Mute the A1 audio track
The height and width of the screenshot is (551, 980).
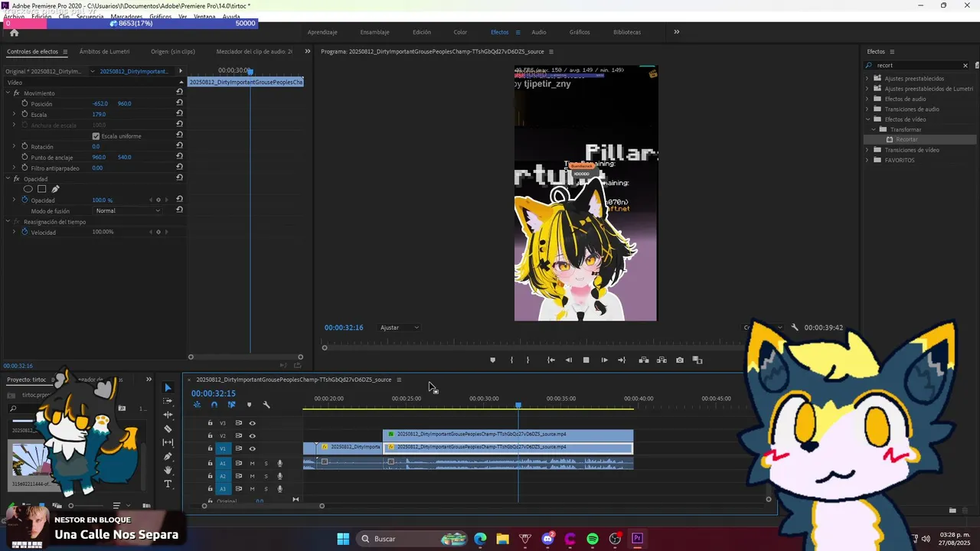(252, 463)
